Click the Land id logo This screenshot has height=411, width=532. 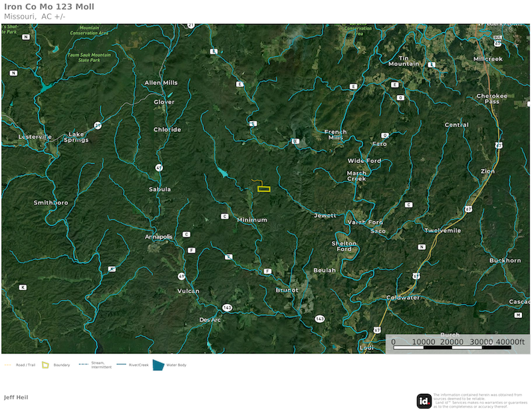(x=424, y=400)
